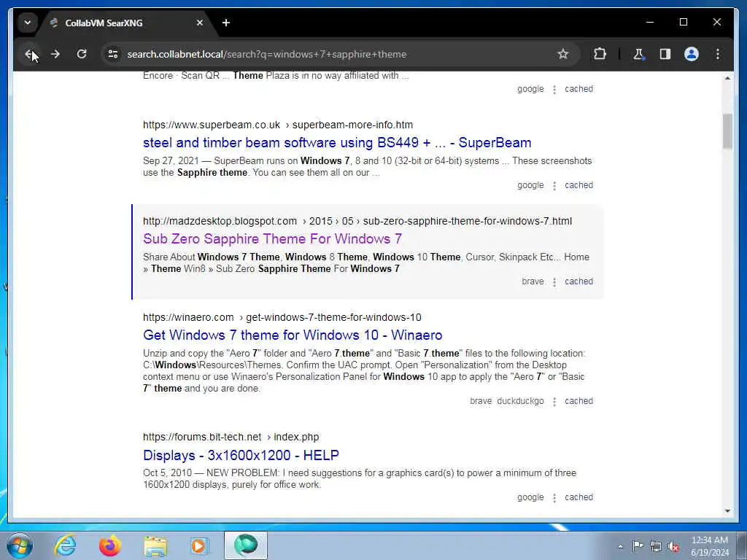The width and height of the screenshot is (747, 560).
Task: Open the network tray icon
Action: 656,546
